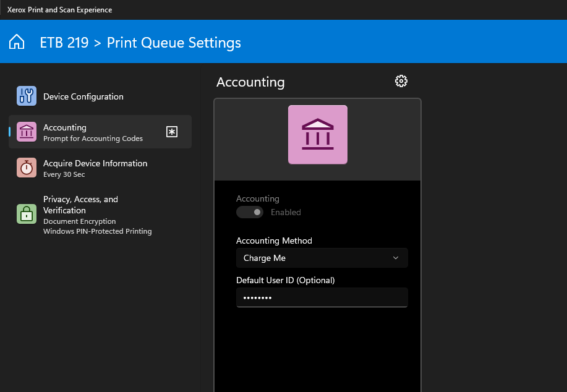Click the chevron beside Charge Me

pyautogui.click(x=396, y=258)
